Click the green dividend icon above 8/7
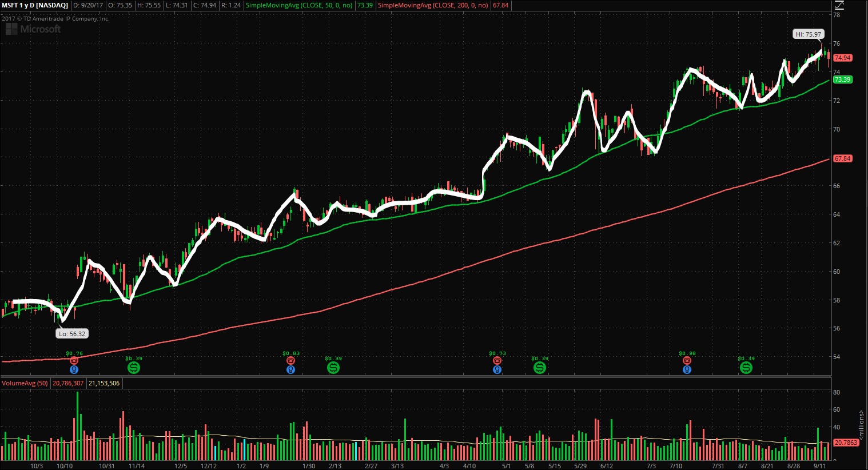 [x=746, y=368]
